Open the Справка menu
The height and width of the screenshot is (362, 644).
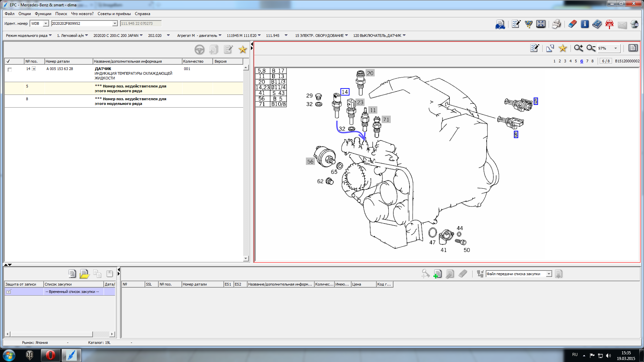point(143,14)
